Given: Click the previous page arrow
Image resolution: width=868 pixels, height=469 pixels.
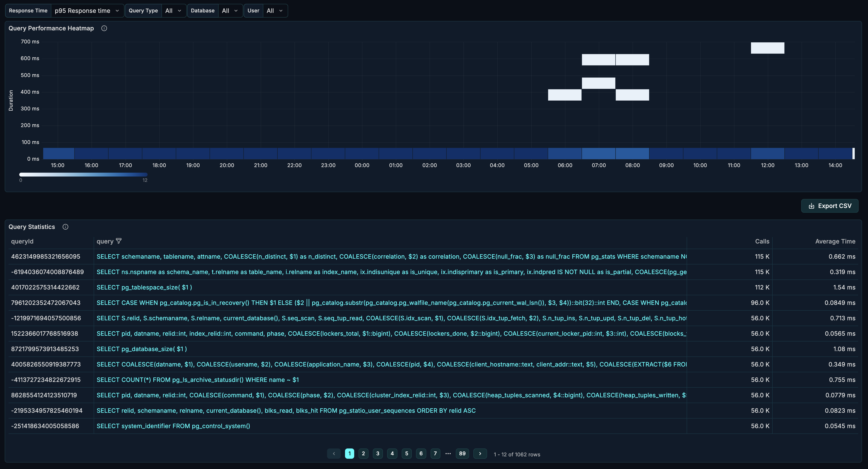Looking at the screenshot, I should point(334,454).
